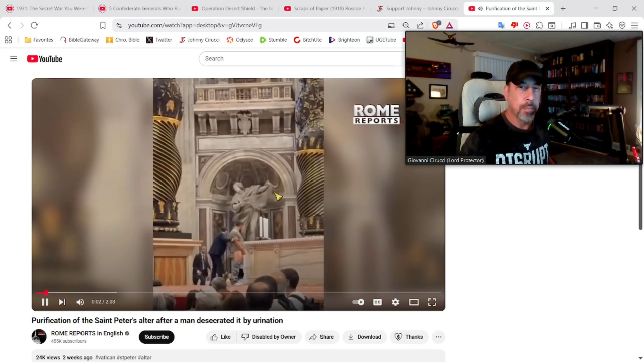Mute the video volume

80,302
